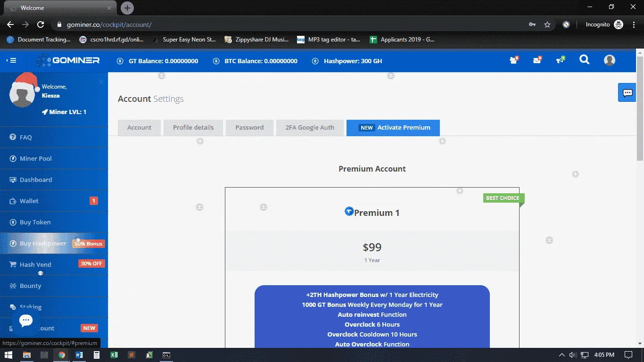Open the 2FA Google Auth tab
Image resolution: width=644 pixels, height=362 pixels.
coord(310,128)
